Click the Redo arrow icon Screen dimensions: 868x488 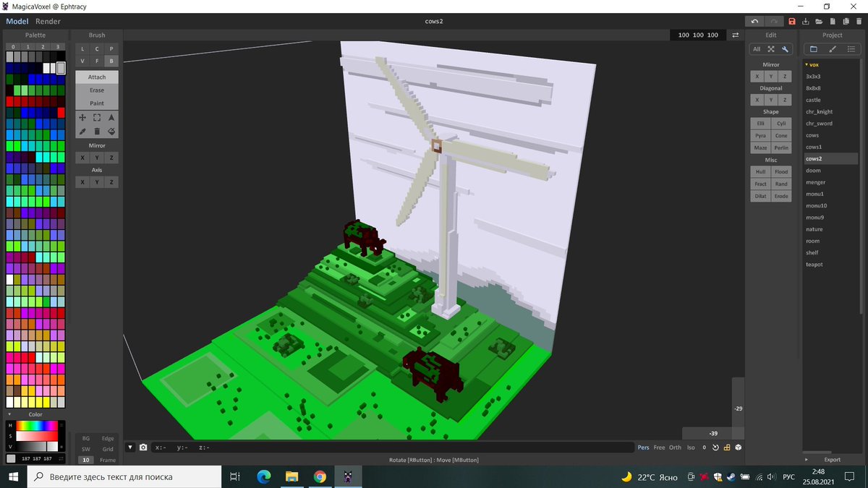pyautogui.click(x=774, y=22)
